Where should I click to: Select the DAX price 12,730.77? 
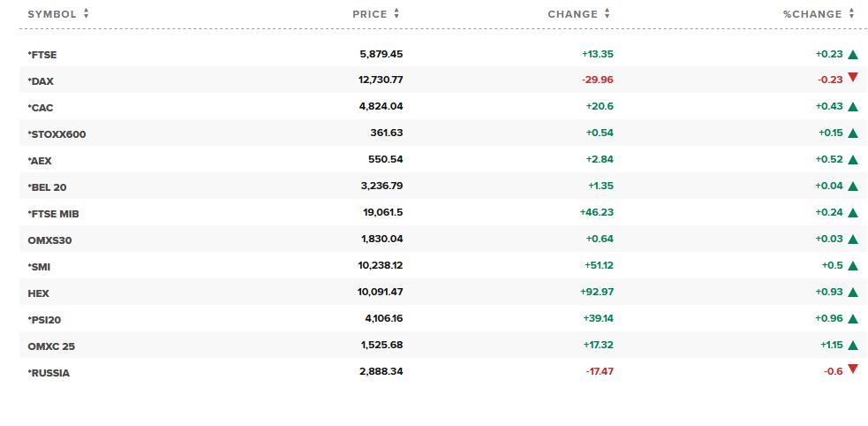click(381, 80)
